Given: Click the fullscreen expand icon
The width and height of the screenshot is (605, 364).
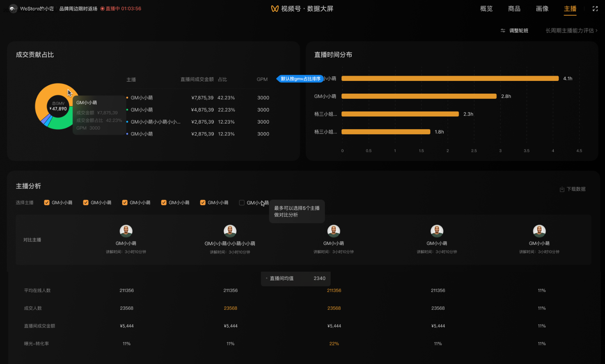Looking at the screenshot, I should click(x=595, y=9).
